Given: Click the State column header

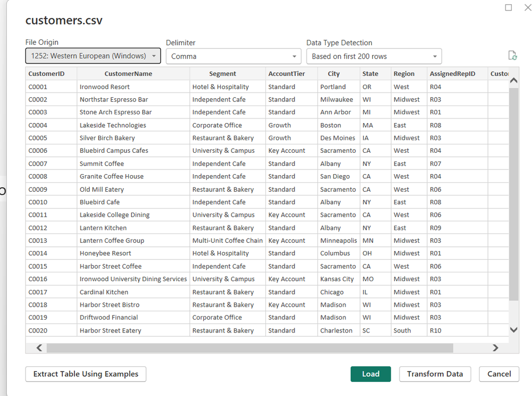Looking at the screenshot, I should click(375, 74).
